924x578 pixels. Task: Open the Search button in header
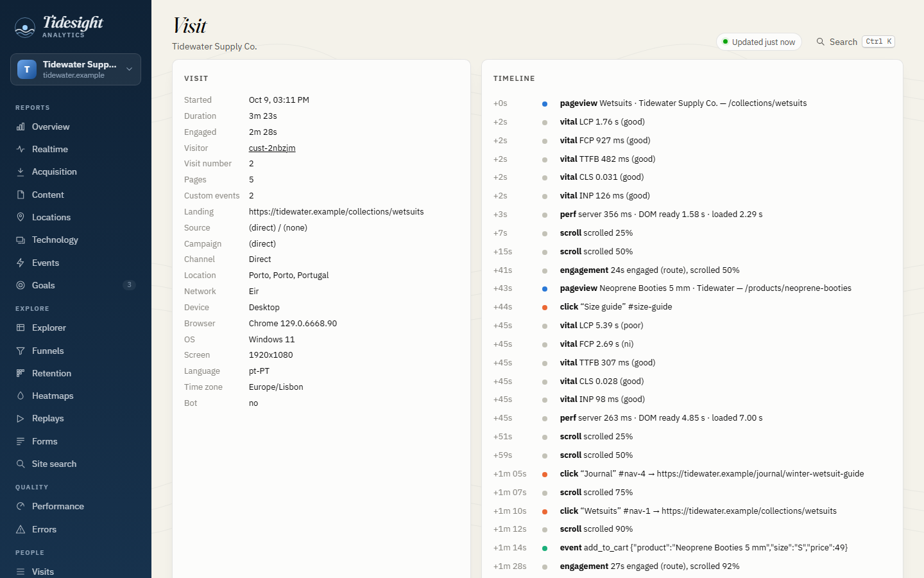(x=855, y=42)
